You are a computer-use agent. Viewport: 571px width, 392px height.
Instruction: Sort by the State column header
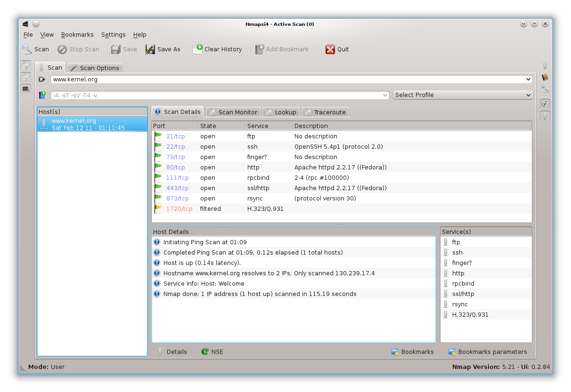click(221, 126)
